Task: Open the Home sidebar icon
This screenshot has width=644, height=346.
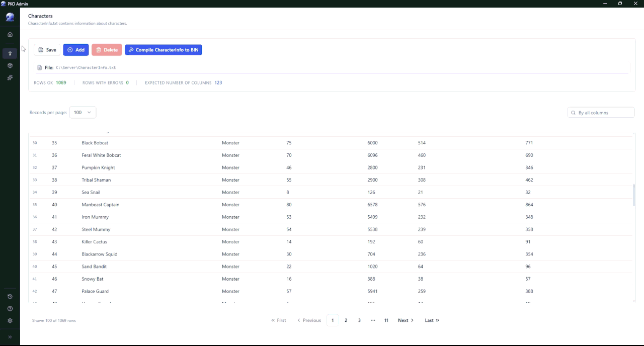Action: pyautogui.click(x=10, y=35)
